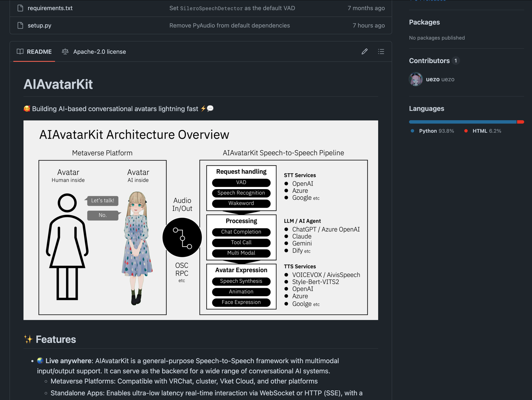Click the Features heading
532x400 pixels.
pyautogui.click(x=56, y=339)
